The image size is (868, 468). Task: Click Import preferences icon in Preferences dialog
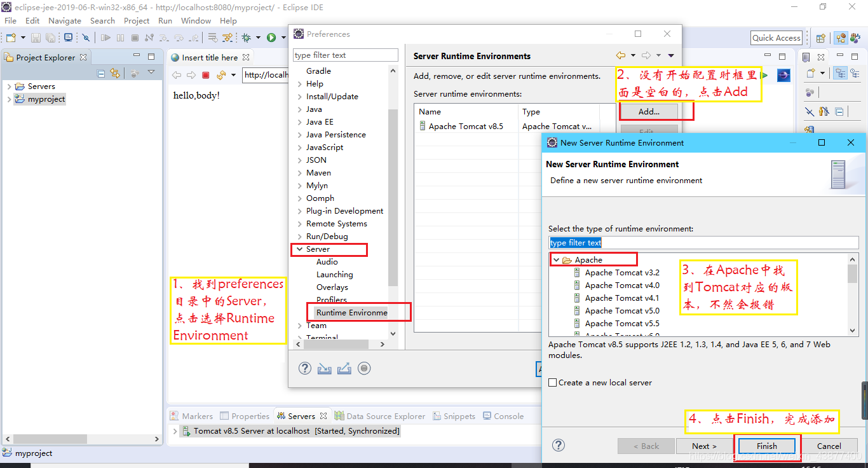point(325,368)
